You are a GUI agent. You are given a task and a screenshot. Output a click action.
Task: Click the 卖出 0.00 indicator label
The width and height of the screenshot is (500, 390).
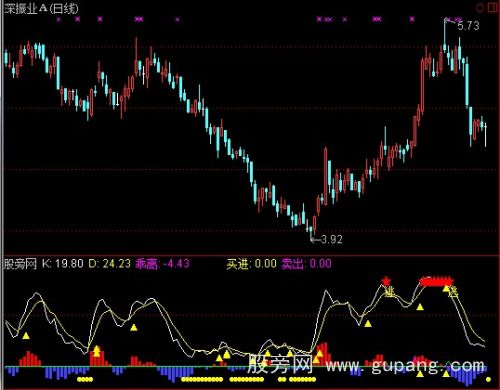[306, 264]
